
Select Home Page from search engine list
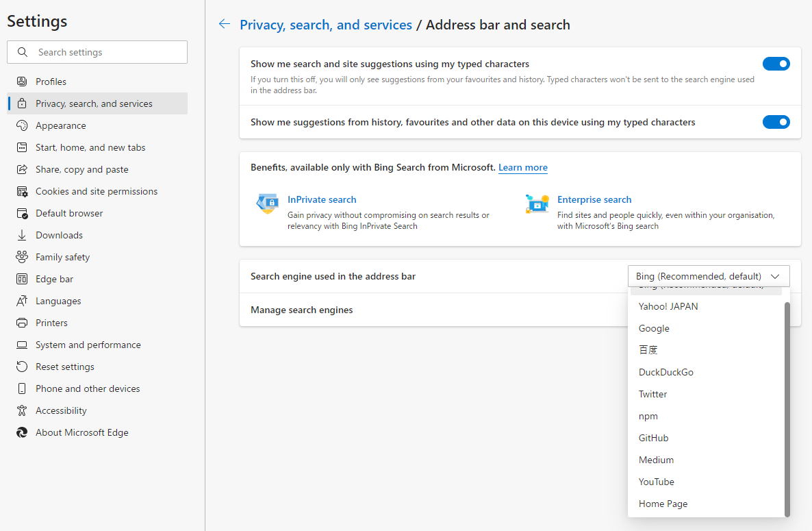pos(707,504)
